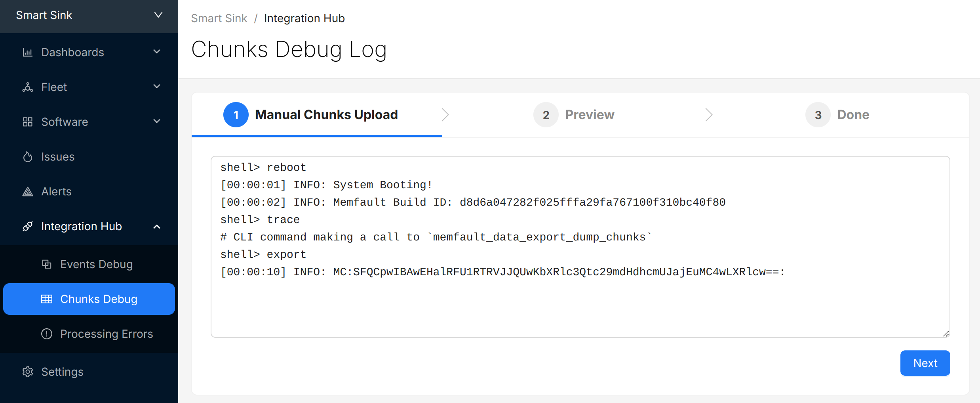
Task: Click the Chunks Debug table icon
Action: 47,299
